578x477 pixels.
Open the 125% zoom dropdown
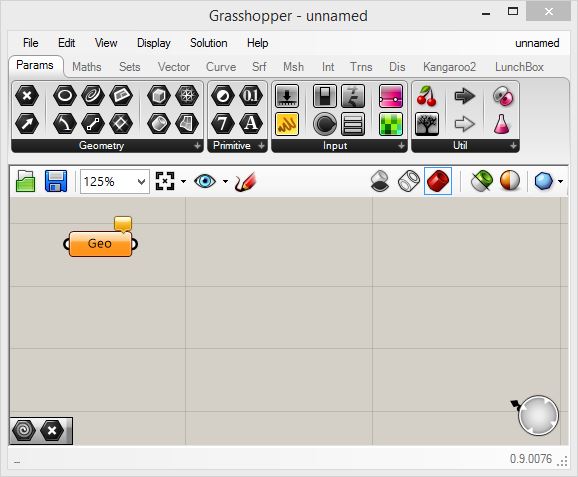coord(115,181)
